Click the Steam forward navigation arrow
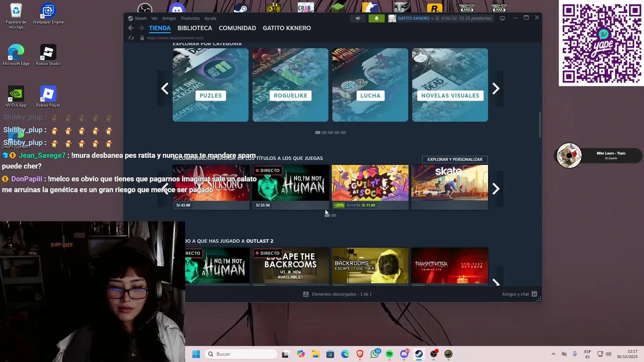This screenshot has height=362, width=644. (x=141, y=28)
